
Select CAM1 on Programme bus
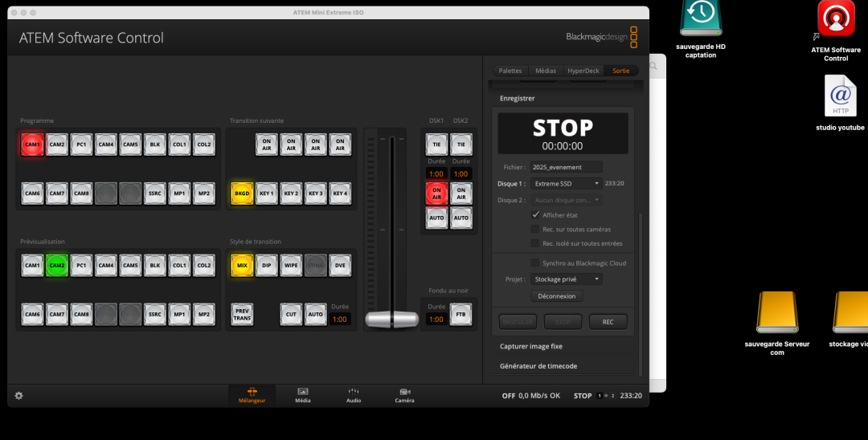tap(33, 145)
